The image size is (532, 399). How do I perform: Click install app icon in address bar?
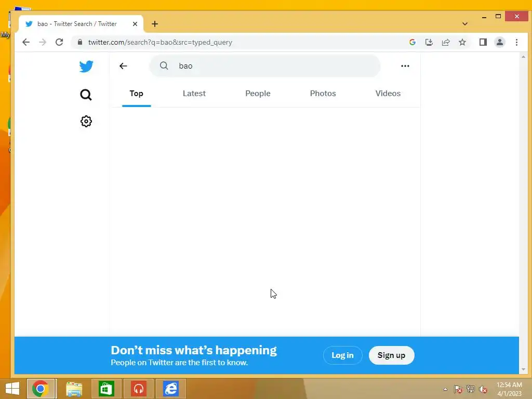click(x=429, y=42)
